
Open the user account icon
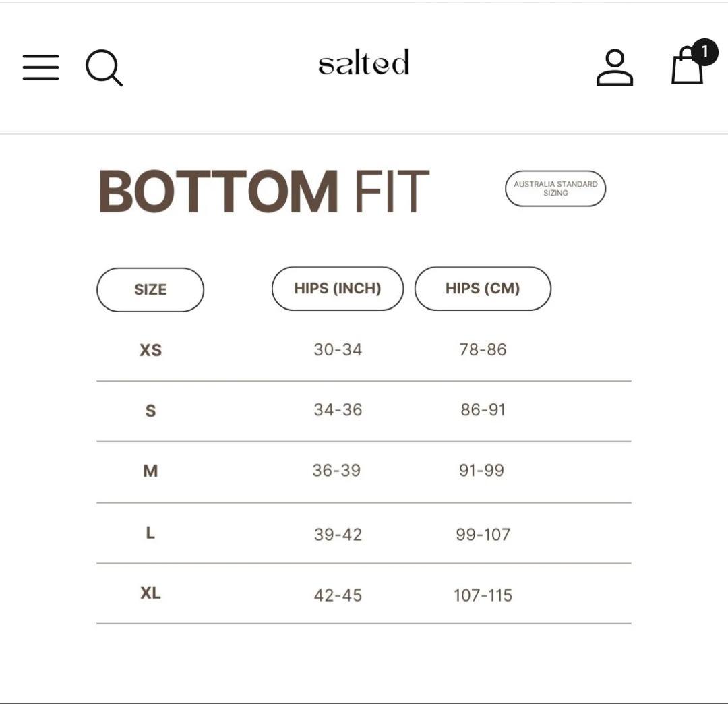(614, 67)
